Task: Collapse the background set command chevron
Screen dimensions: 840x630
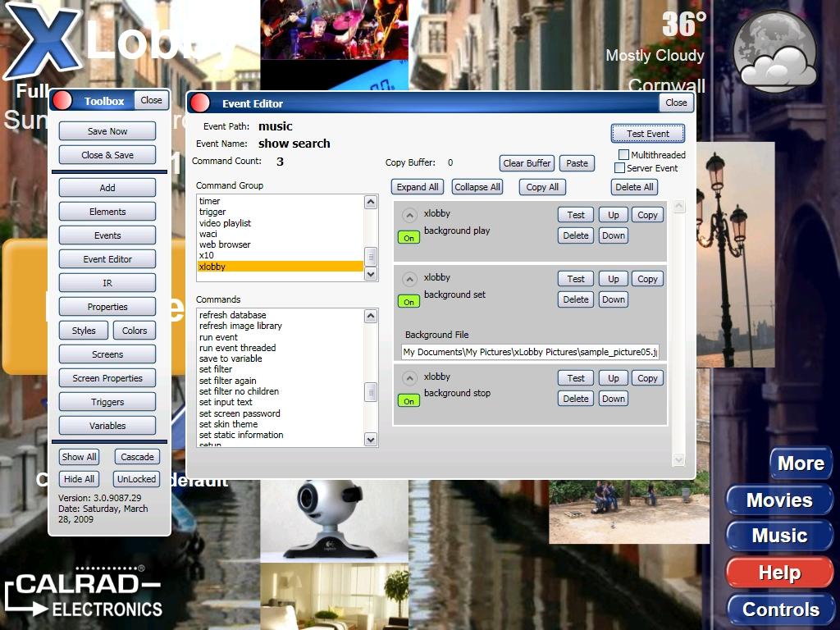Action: click(409, 279)
